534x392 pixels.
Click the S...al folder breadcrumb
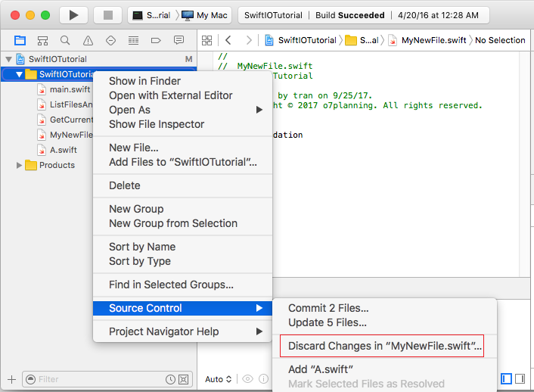point(362,40)
